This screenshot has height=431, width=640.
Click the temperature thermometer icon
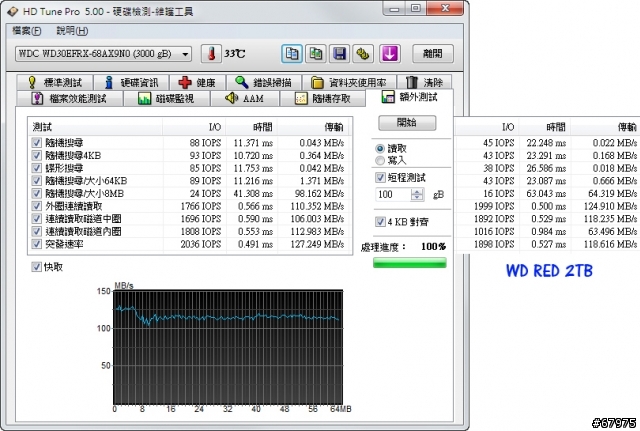pyautogui.click(x=211, y=54)
